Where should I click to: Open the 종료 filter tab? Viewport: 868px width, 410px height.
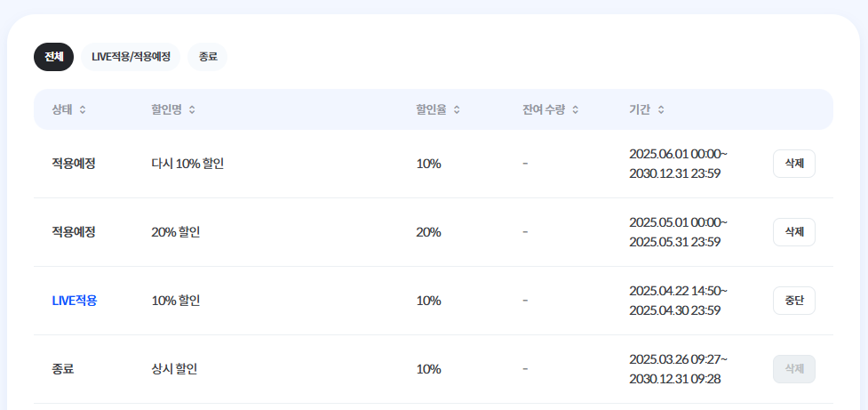pos(208,57)
